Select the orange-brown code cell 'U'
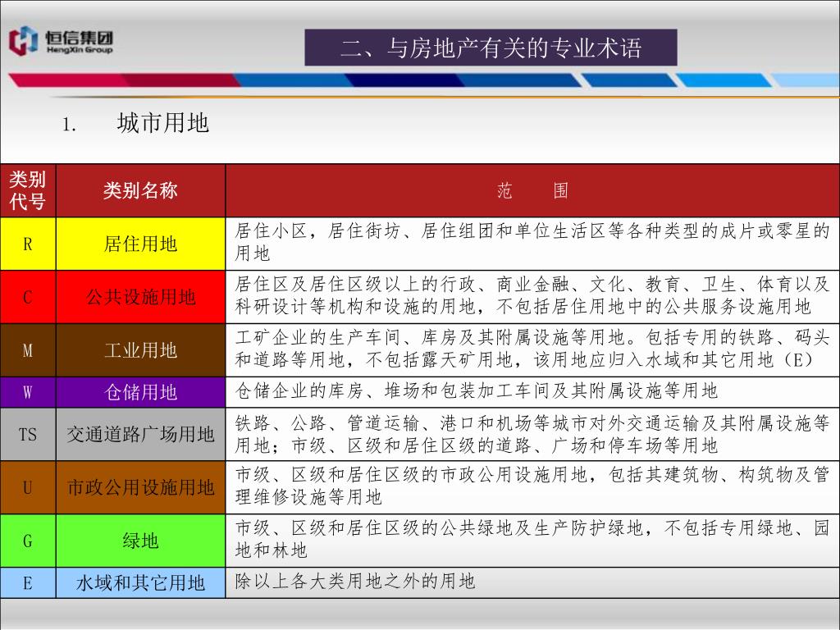The width and height of the screenshot is (840, 630). point(28,487)
